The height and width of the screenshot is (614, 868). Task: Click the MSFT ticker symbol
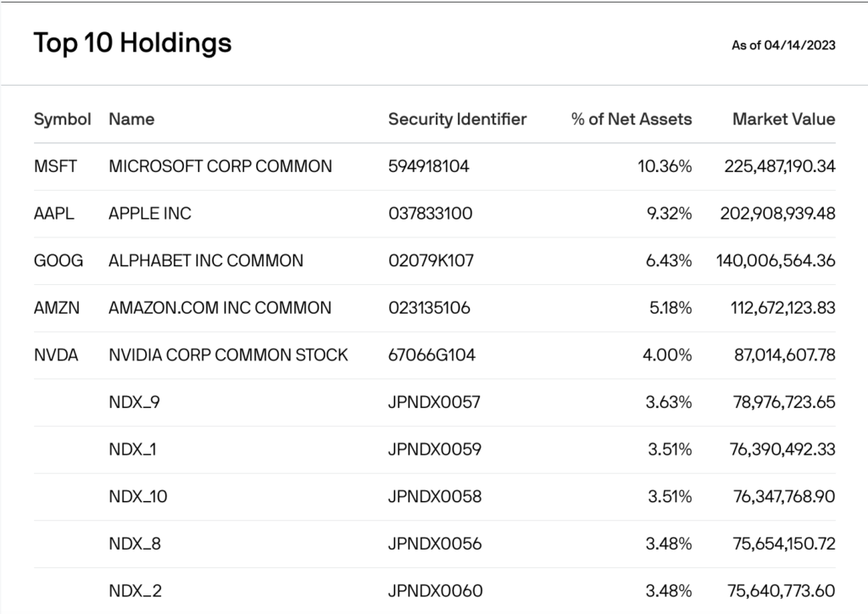pyautogui.click(x=55, y=166)
